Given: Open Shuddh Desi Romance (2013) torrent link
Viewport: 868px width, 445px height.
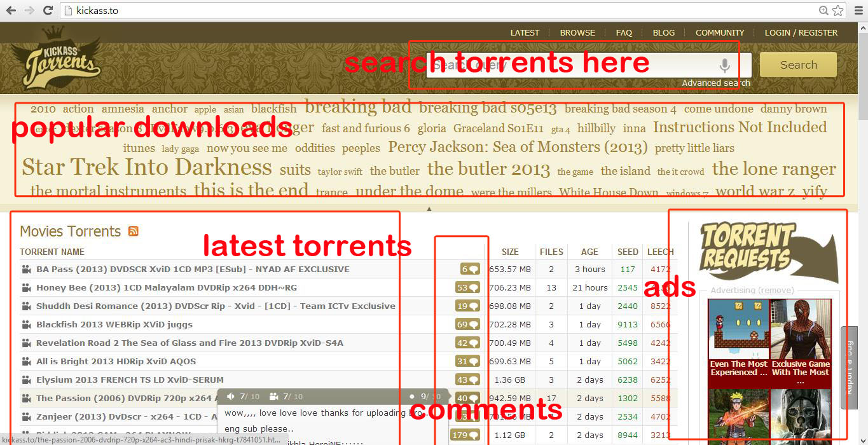Looking at the screenshot, I should click(x=216, y=306).
